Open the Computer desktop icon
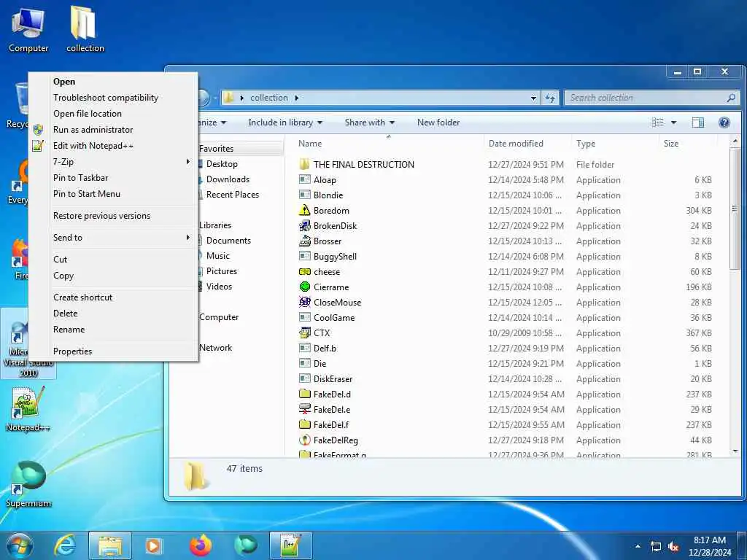747x560 pixels. tap(28, 29)
